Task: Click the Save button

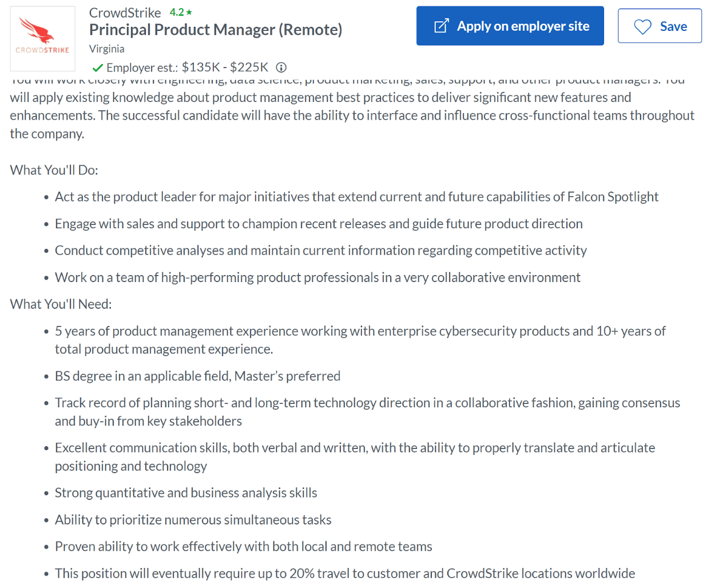Action: click(659, 26)
